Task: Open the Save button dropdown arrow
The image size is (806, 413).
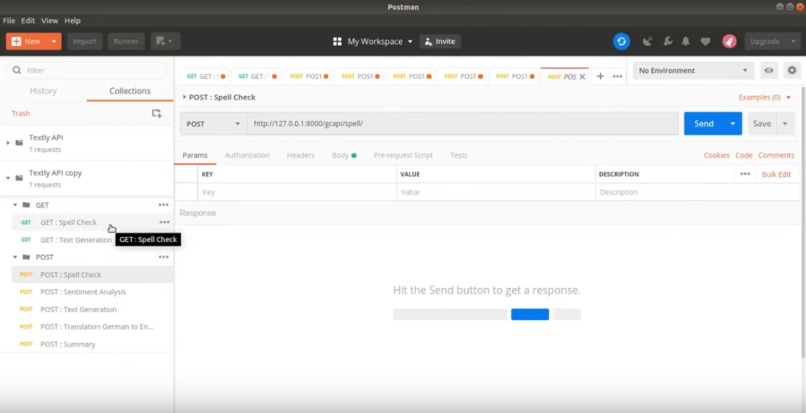Action: [x=785, y=124]
